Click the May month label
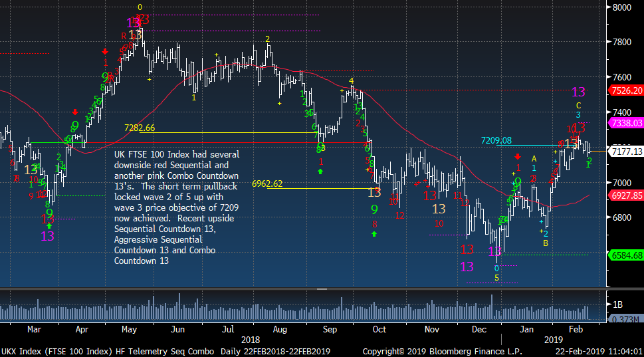 (129, 330)
